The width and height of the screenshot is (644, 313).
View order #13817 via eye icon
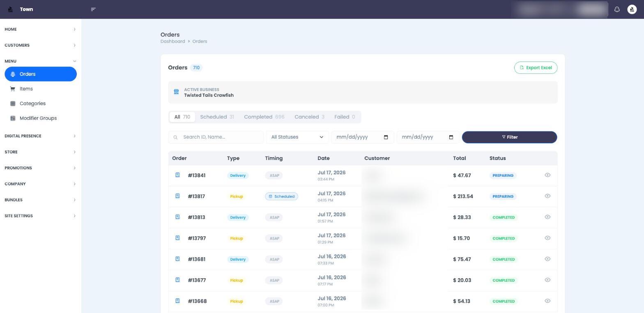pos(547,196)
